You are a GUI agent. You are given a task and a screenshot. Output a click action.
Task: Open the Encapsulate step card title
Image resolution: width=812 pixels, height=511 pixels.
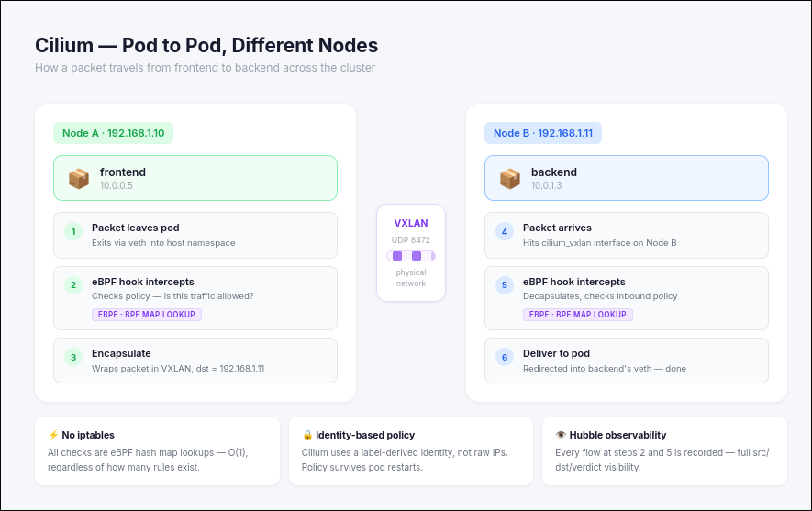tap(121, 353)
